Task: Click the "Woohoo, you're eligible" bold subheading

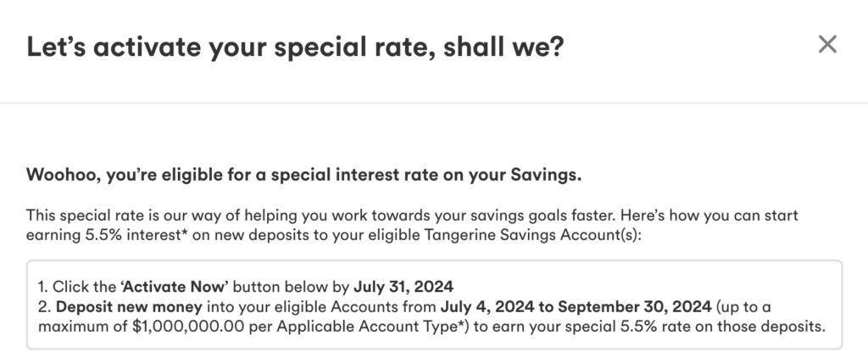Action: (303, 176)
